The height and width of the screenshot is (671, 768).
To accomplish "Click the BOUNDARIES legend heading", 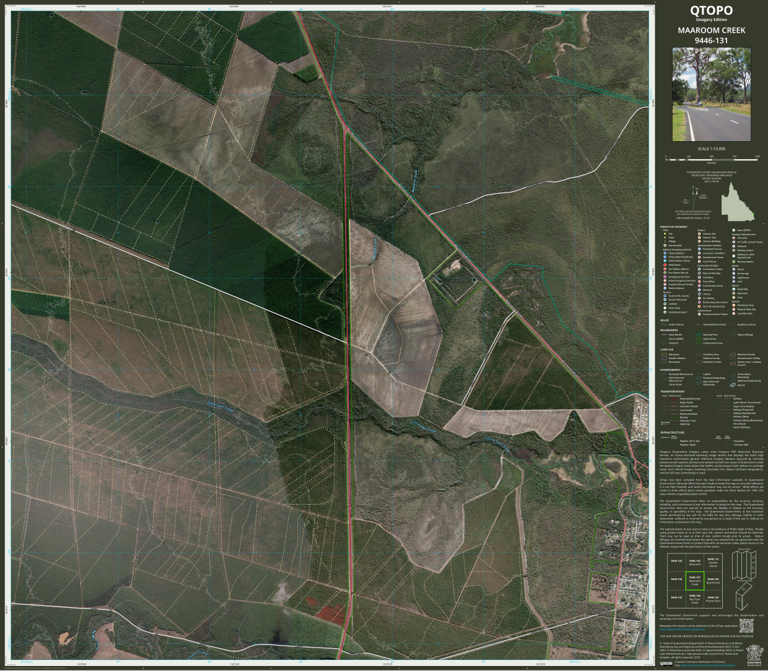I will click(x=669, y=330).
